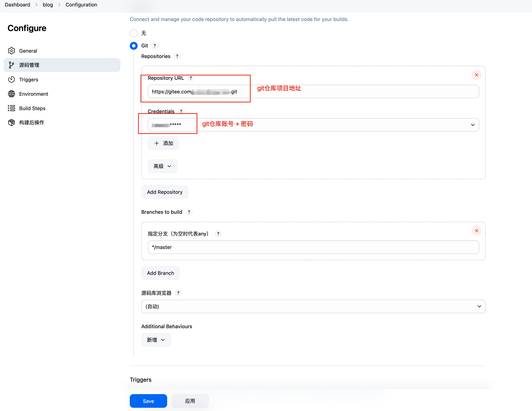Click the 源码管理 branch icon
The height and width of the screenshot is (411, 532).
click(12, 65)
